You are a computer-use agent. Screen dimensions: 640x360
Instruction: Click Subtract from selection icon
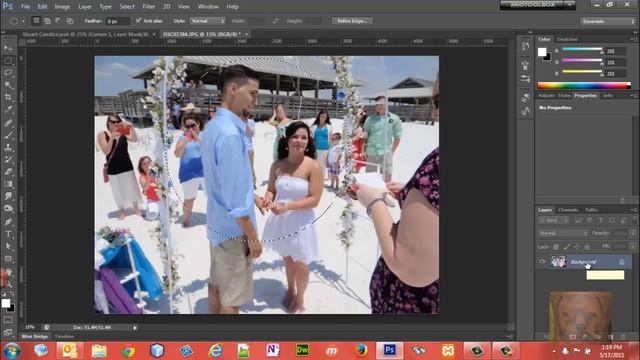tap(58, 20)
